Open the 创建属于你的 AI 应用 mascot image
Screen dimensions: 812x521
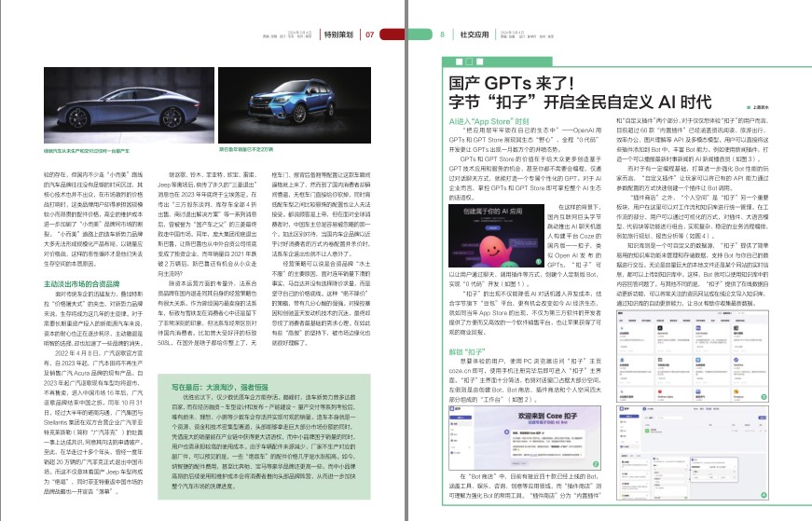point(496,236)
